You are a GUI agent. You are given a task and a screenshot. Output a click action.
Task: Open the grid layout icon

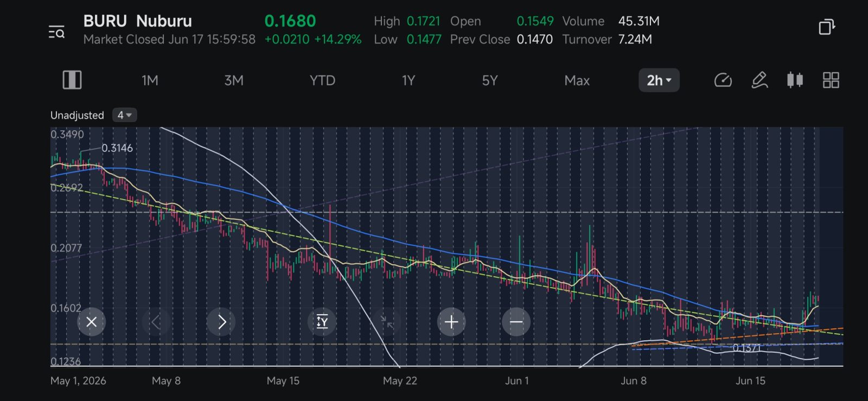(x=831, y=80)
